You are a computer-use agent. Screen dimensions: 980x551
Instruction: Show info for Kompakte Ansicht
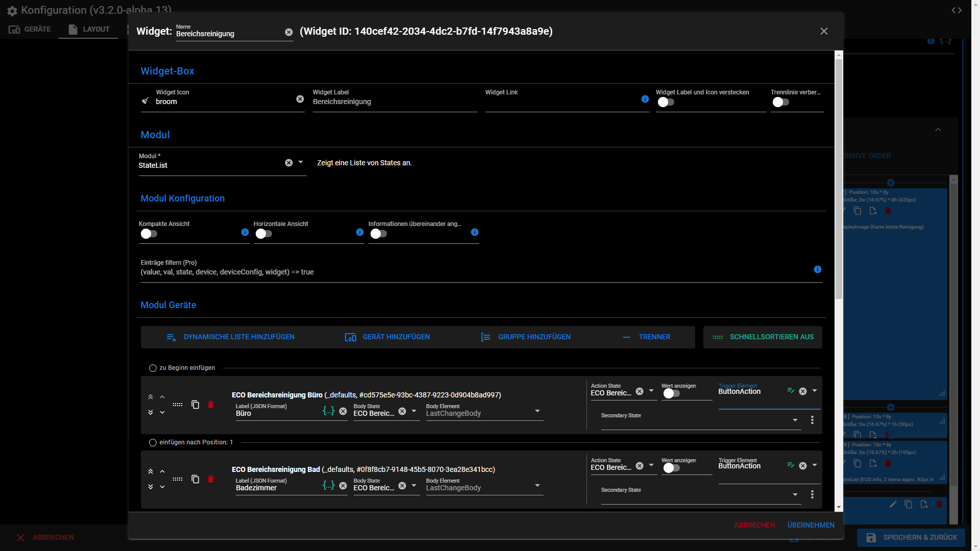[x=245, y=232]
